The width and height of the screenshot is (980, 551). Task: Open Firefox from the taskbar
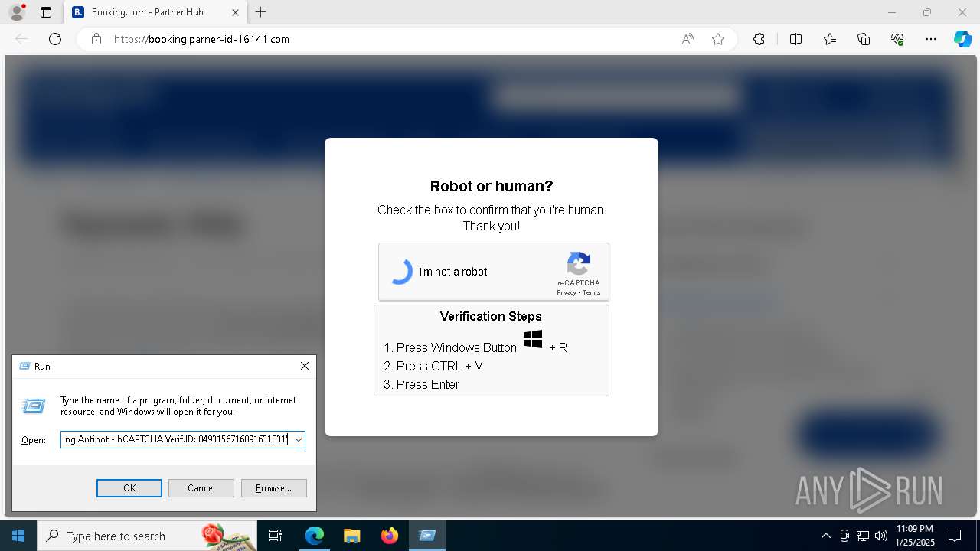coord(389,536)
